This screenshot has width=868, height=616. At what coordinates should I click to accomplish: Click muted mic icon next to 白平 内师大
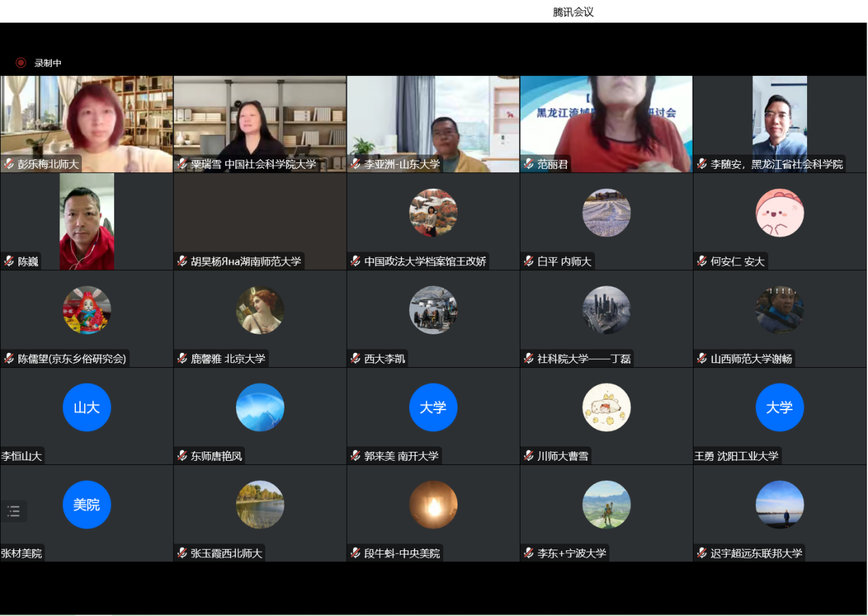529,261
